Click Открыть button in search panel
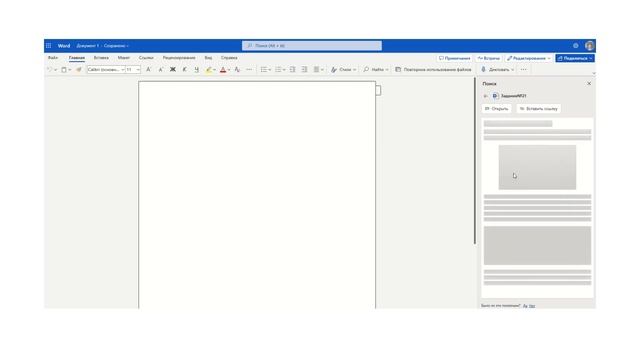 (x=496, y=109)
